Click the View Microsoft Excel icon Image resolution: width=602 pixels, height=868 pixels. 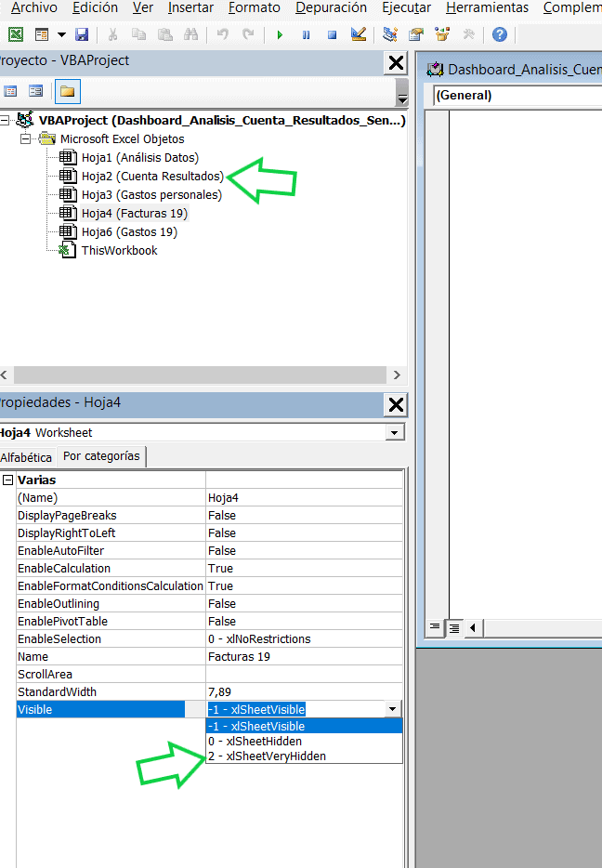pos(16,35)
